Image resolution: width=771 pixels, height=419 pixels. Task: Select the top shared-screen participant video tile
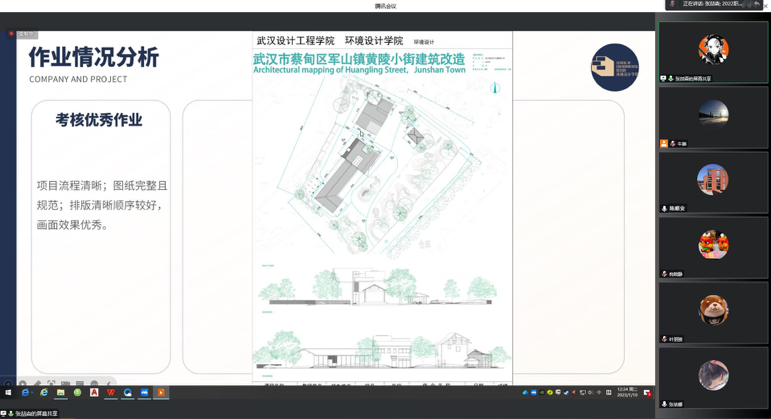tap(713, 51)
